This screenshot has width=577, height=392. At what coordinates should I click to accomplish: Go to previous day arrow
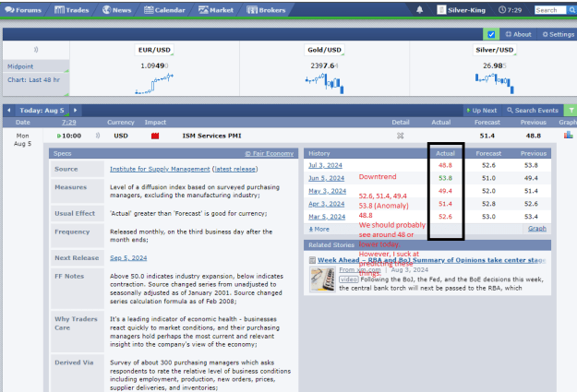pyautogui.click(x=9, y=110)
